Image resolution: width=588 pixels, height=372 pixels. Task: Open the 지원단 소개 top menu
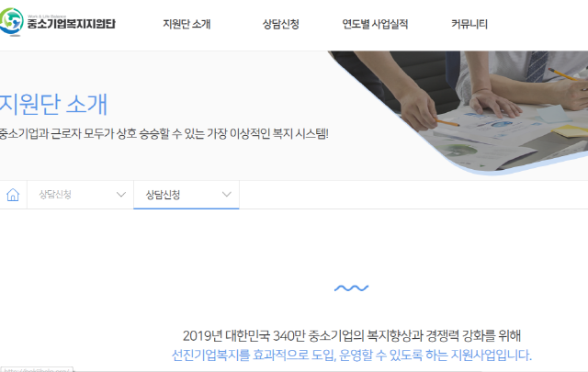187,25
